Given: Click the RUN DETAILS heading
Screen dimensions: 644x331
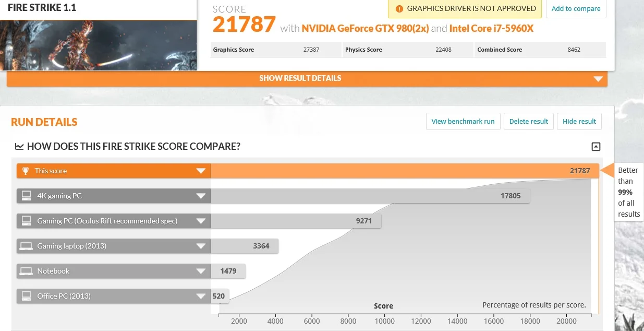Looking at the screenshot, I should click(44, 122).
